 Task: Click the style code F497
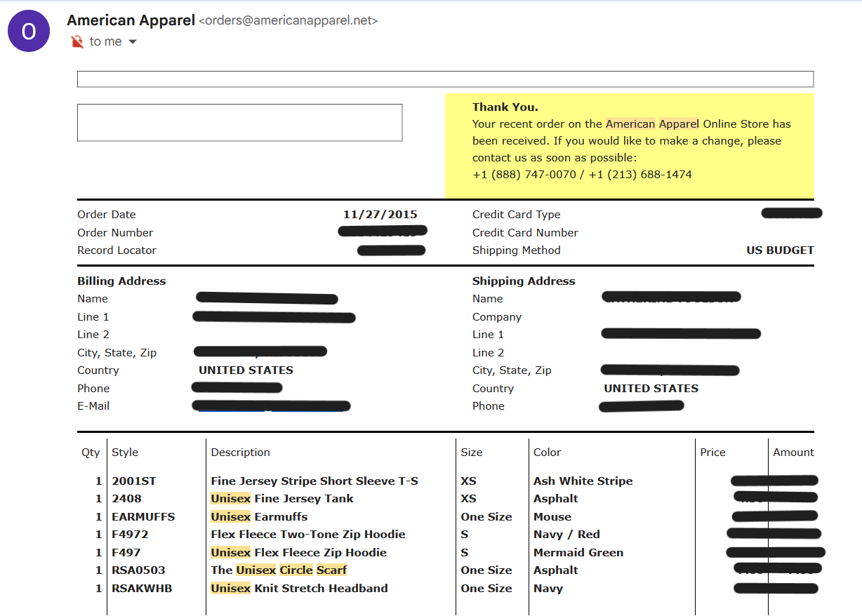(x=126, y=553)
